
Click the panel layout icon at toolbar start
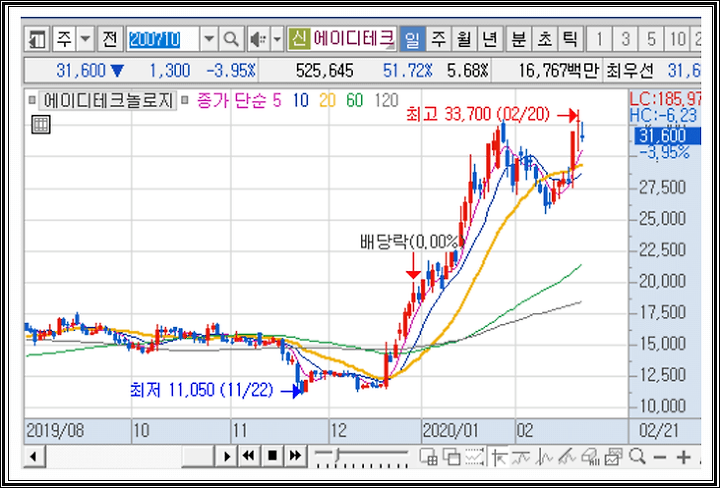[37, 40]
